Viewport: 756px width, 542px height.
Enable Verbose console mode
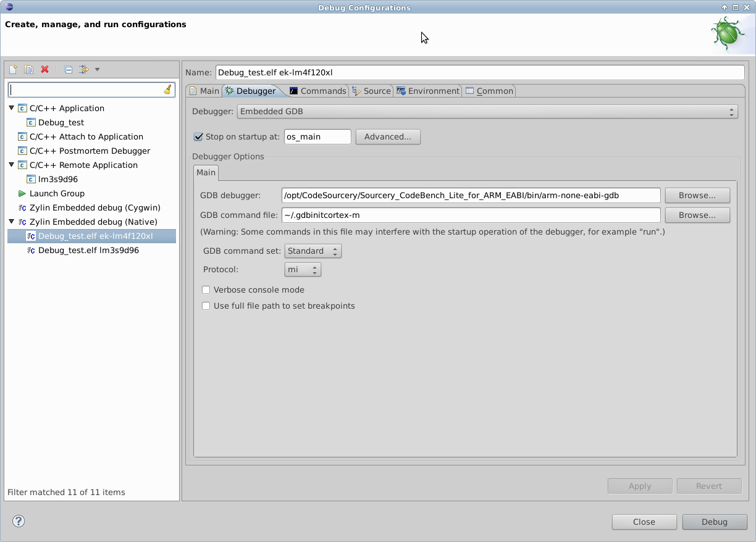pyautogui.click(x=206, y=290)
